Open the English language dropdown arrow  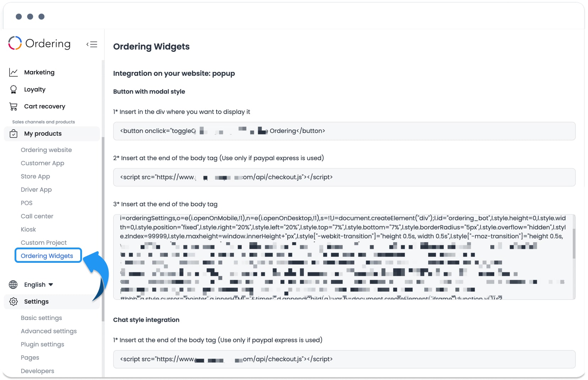coord(51,285)
